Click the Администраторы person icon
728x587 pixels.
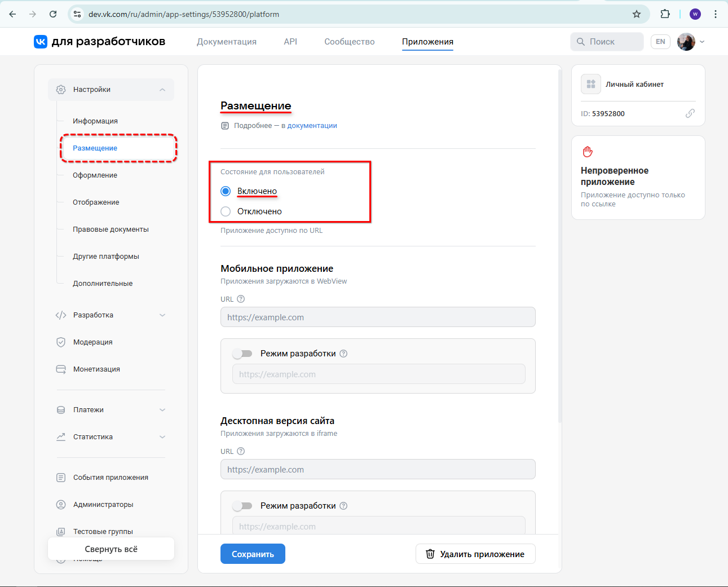(60, 504)
